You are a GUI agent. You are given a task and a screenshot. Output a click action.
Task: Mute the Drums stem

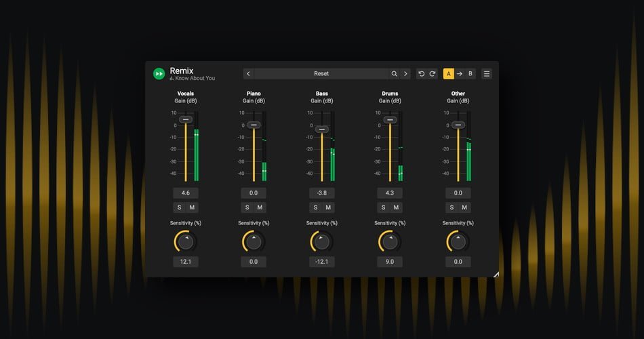click(396, 207)
